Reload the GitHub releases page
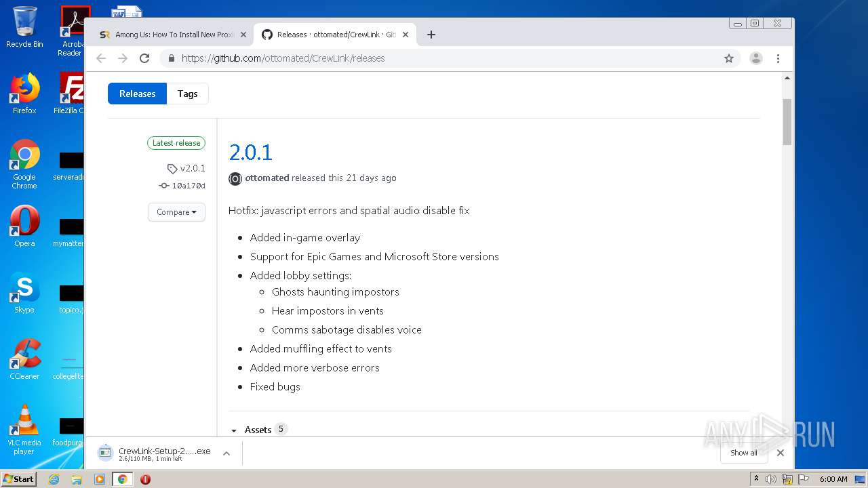Viewport: 868px width, 488px height. [144, 58]
